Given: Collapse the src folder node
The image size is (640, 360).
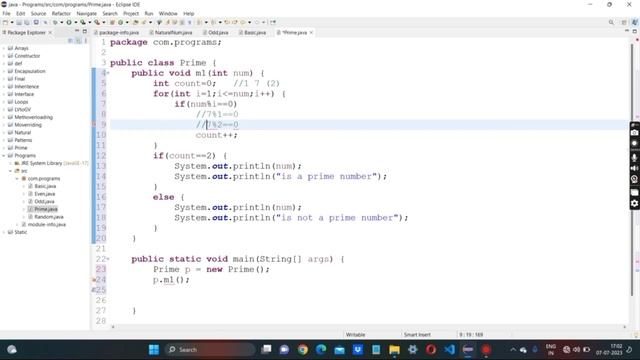Looking at the screenshot, I should (11, 171).
